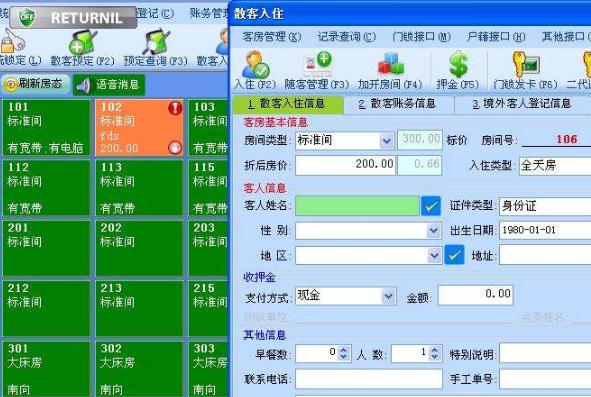Select room 113 标准间 tile
The width and height of the screenshot is (591, 397).
(x=139, y=188)
